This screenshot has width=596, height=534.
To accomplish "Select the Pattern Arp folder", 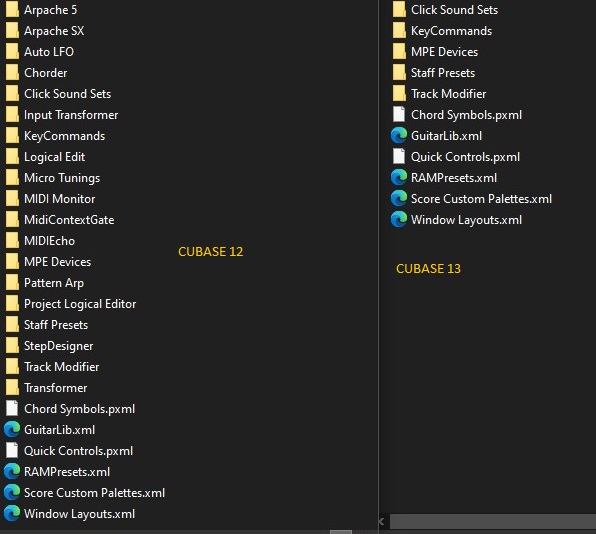I will coord(54,283).
